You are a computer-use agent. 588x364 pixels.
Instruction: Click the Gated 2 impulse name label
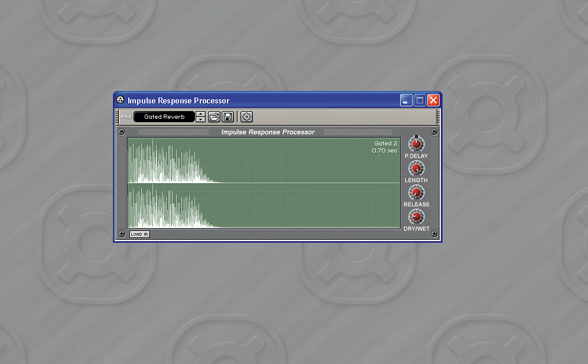pos(385,143)
